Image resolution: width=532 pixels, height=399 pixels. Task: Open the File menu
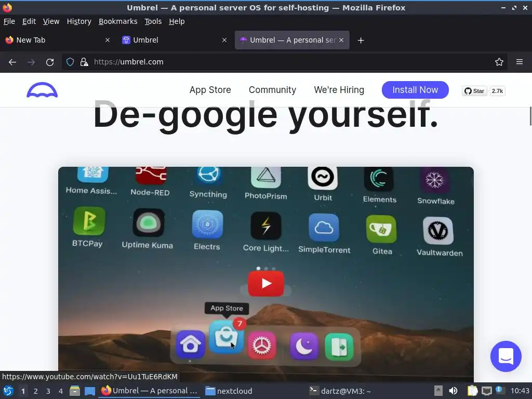[9, 21]
